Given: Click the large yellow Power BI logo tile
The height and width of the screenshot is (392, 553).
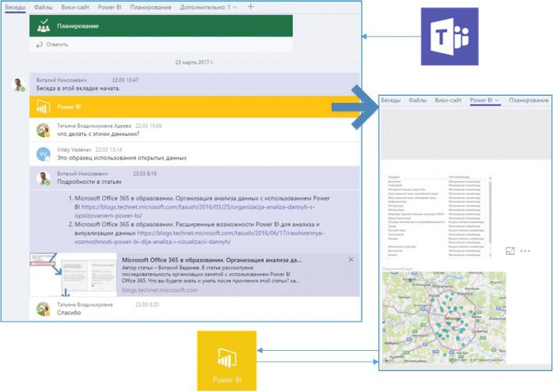Looking at the screenshot, I should [x=227, y=360].
